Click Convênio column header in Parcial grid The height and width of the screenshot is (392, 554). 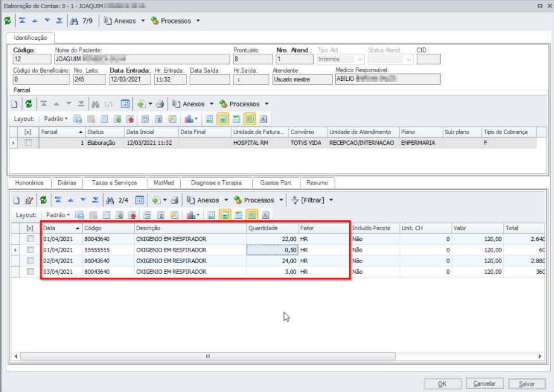pos(308,132)
